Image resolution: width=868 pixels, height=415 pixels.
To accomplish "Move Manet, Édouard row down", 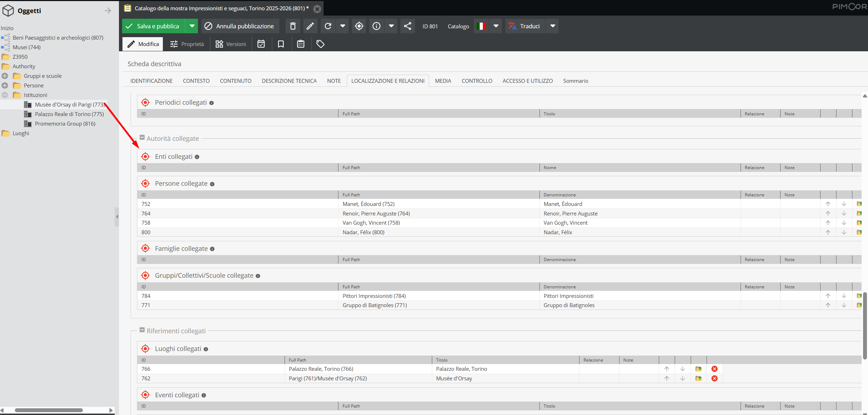I will point(844,204).
